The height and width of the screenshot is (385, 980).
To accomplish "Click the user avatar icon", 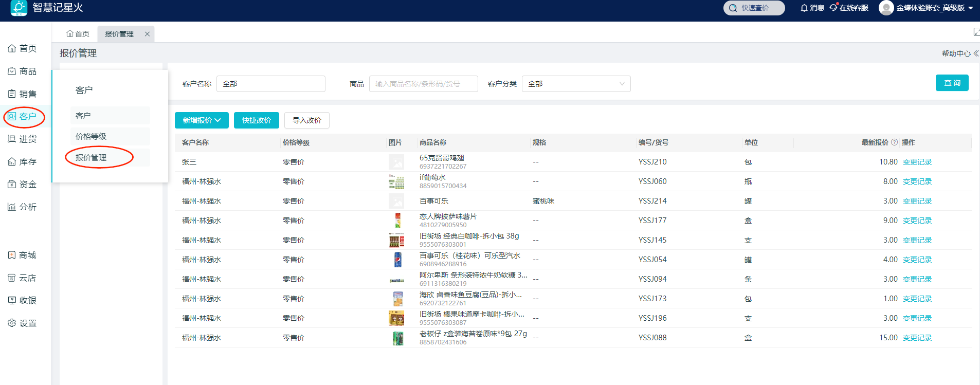I will click(x=886, y=8).
